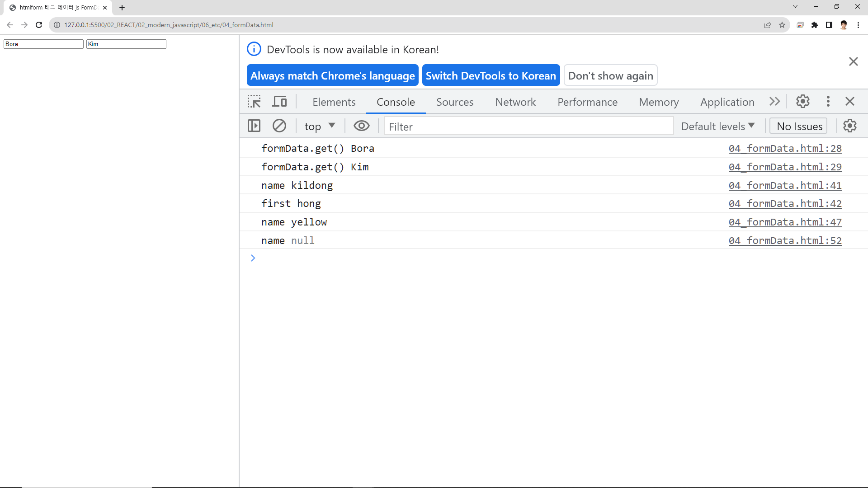Toggle the device toolbar icon
The height and width of the screenshot is (488, 868).
[x=279, y=101]
